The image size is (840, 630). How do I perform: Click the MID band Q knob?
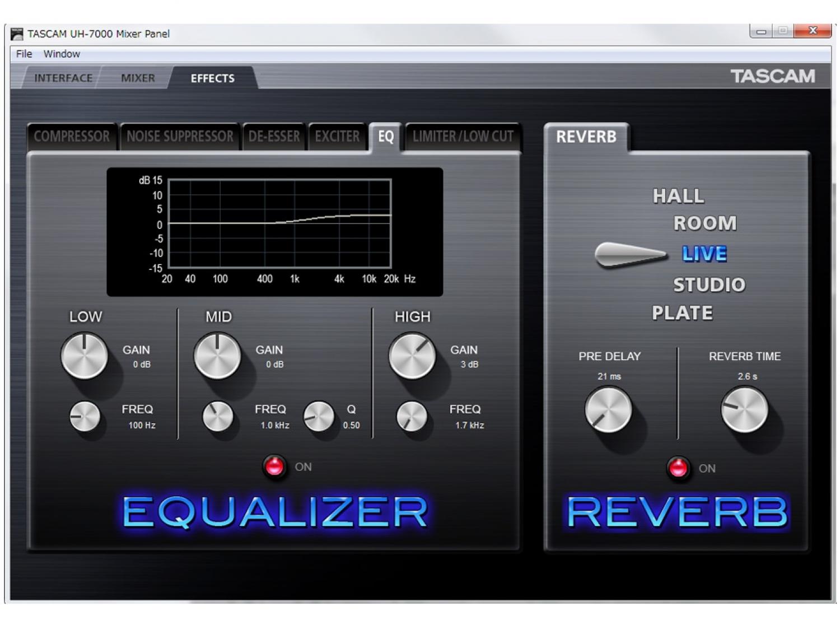pos(319,417)
